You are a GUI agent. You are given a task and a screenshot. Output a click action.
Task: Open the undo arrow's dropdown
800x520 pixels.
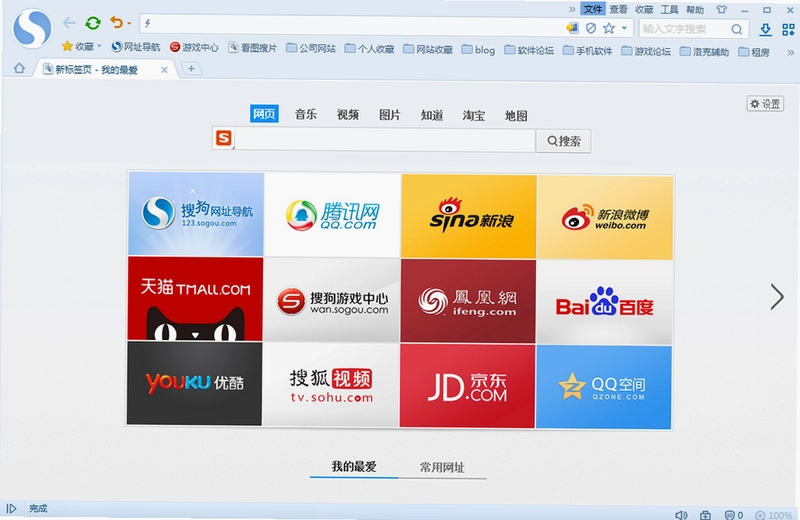[x=129, y=23]
